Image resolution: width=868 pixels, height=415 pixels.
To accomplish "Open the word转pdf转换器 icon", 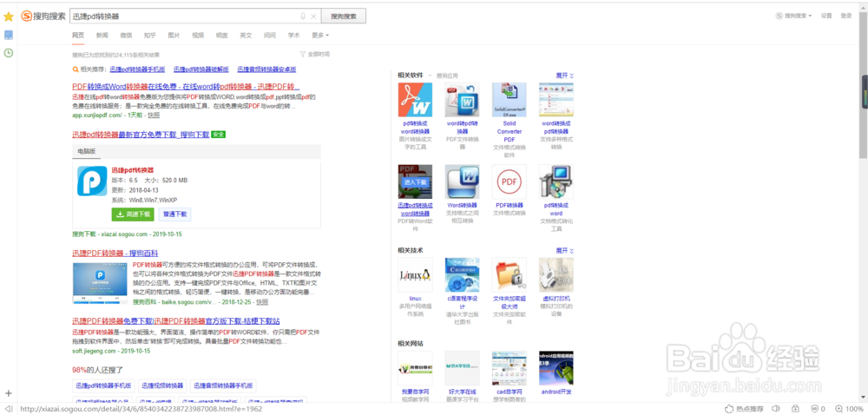I will 463,100.
